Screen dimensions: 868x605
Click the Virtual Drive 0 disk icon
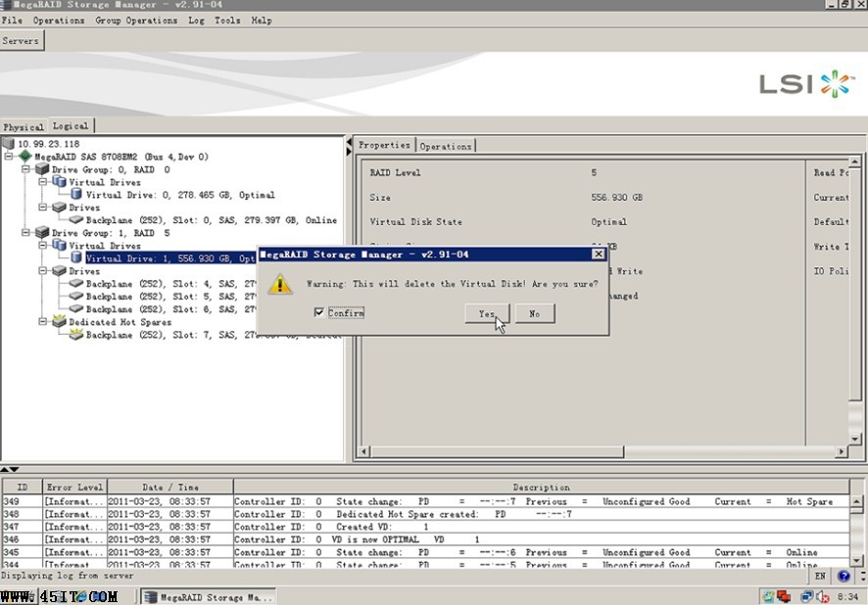point(75,195)
